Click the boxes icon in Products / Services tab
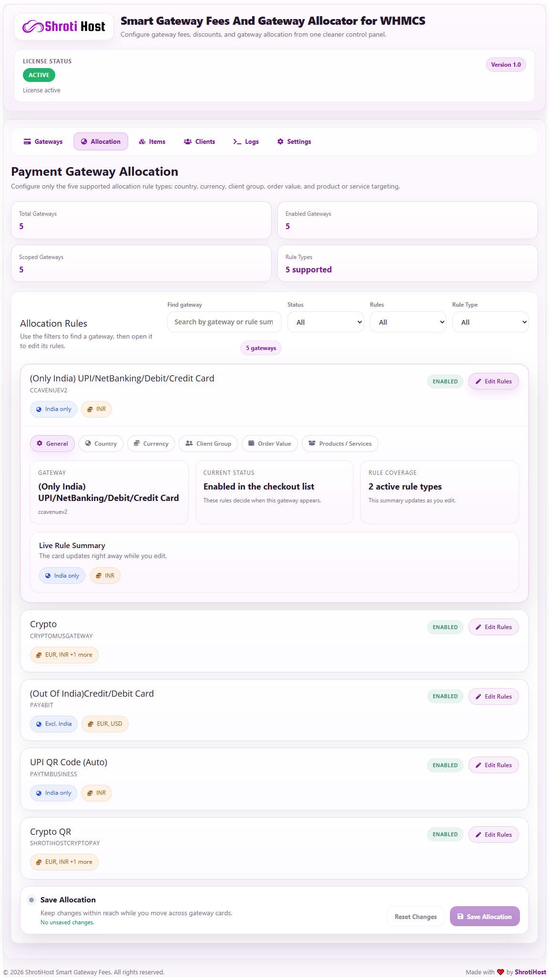This screenshot has height=980, width=549. coord(312,443)
